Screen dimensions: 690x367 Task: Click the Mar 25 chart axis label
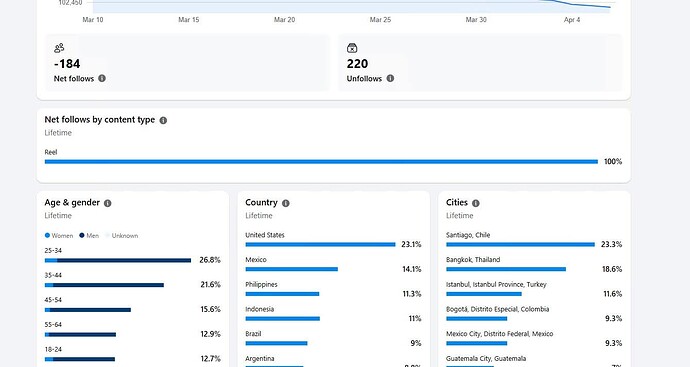(380, 20)
